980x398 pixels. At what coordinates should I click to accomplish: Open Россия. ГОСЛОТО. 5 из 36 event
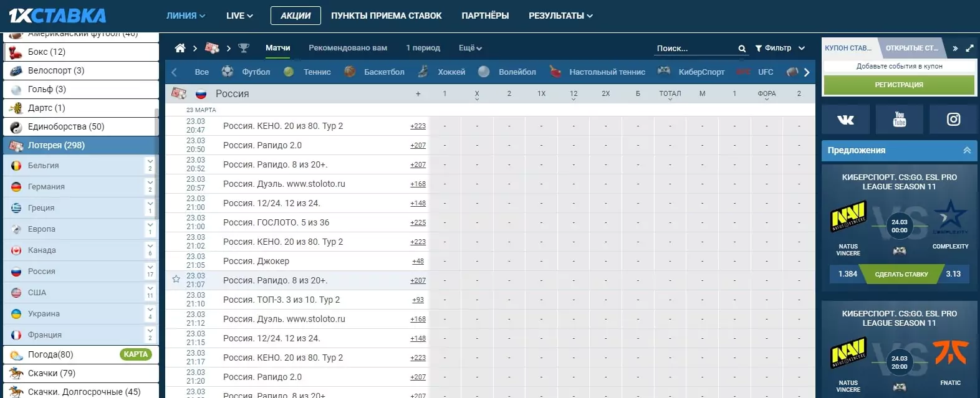[x=276, y=222]
